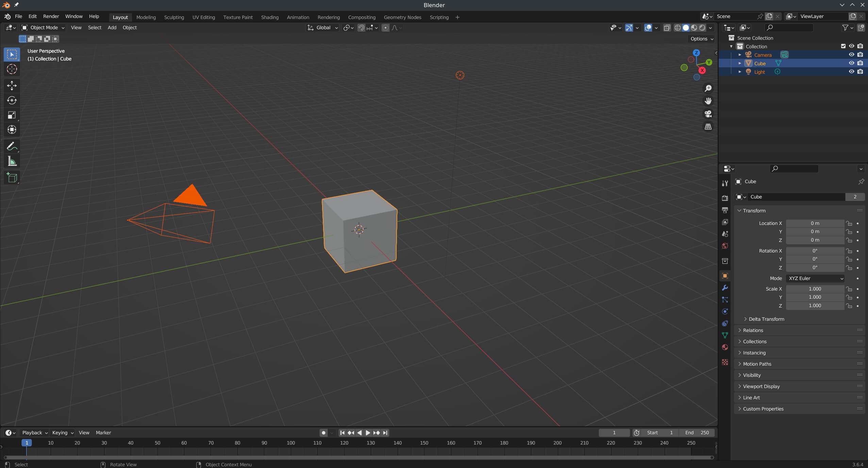The image size is (868, 468).
Task: Open the Render menu
Action: click(51, 16)
